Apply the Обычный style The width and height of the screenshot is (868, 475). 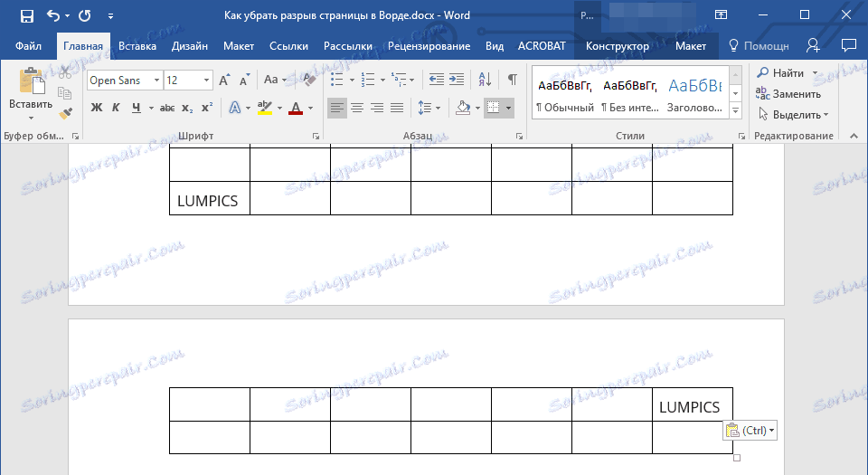[x=564, y=95]
